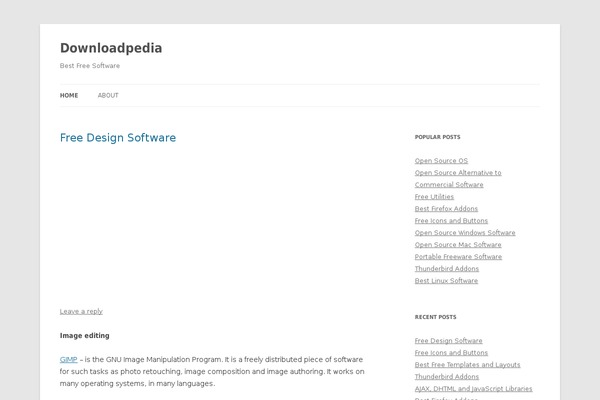Open the Portable Freeware Software post
This screenshot has width=600, height=400.
458,256
